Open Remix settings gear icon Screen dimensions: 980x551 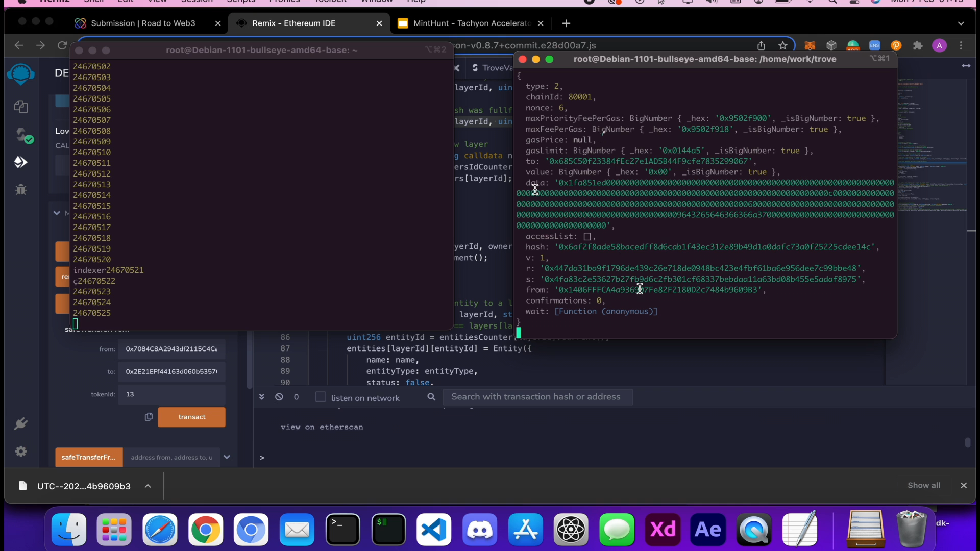21,452
